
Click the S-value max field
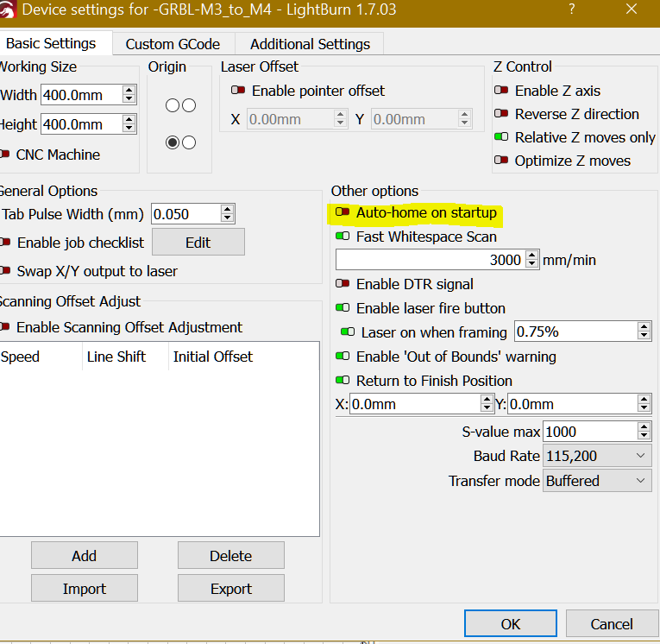590,432
